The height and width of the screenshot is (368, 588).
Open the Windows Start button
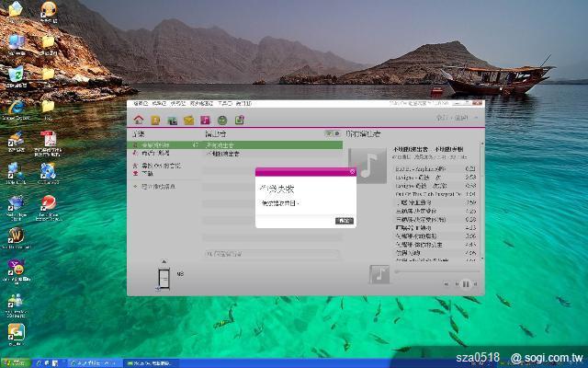[x=15, y=363]
